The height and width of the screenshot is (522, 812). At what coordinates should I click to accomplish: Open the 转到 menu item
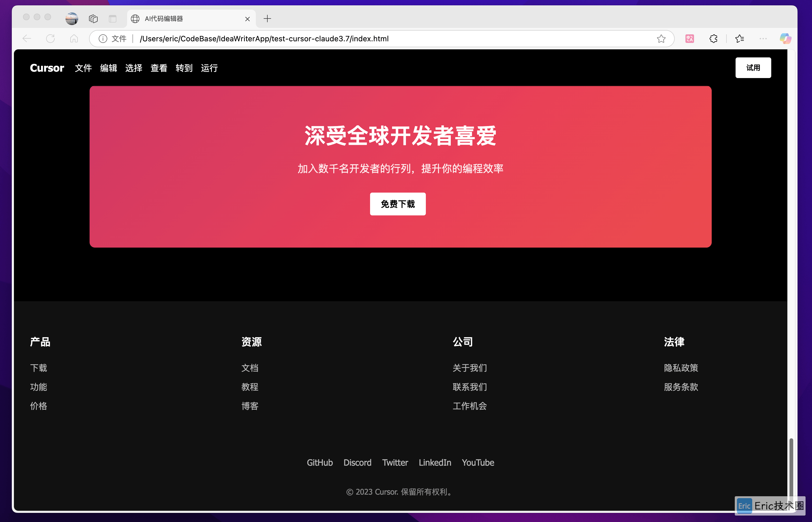184,68
